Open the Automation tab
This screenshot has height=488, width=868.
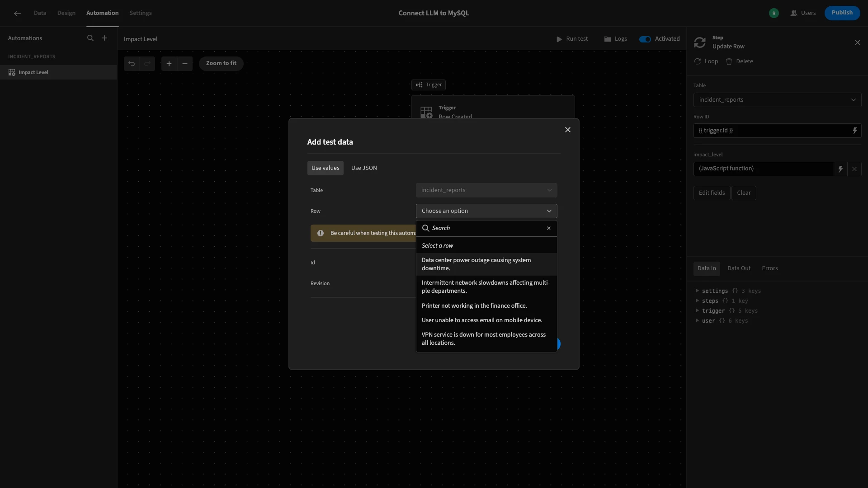coord(103,13)
